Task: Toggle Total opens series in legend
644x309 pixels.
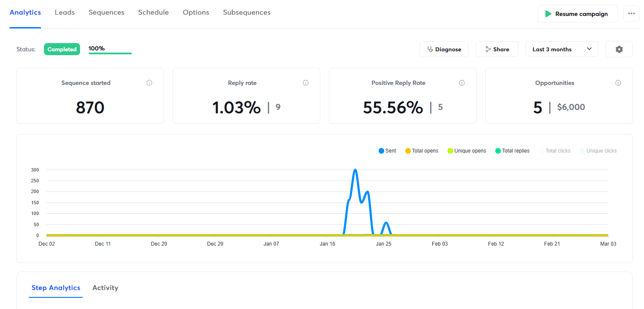Action: coord(421,151)
